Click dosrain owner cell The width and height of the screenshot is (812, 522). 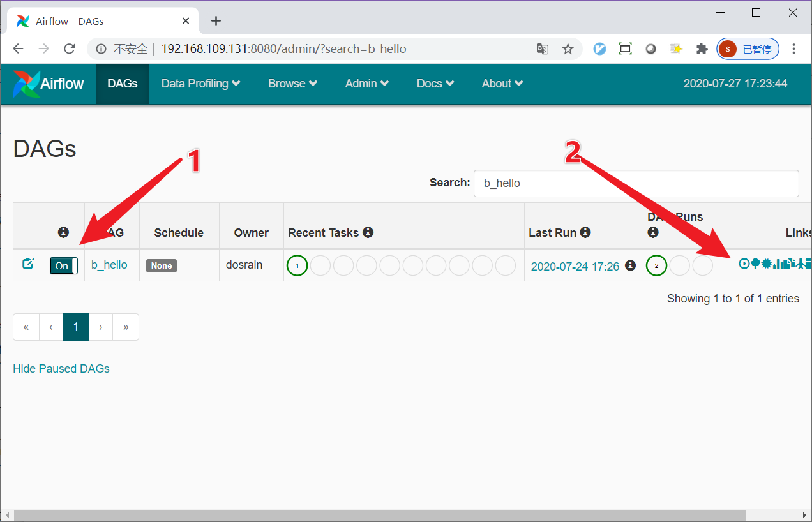point(244,265)
